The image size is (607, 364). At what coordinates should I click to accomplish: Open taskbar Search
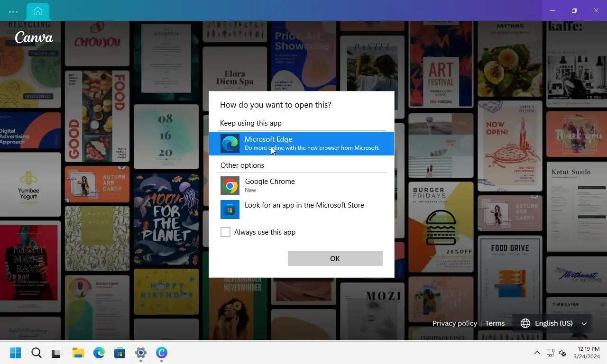pos(37,353)
